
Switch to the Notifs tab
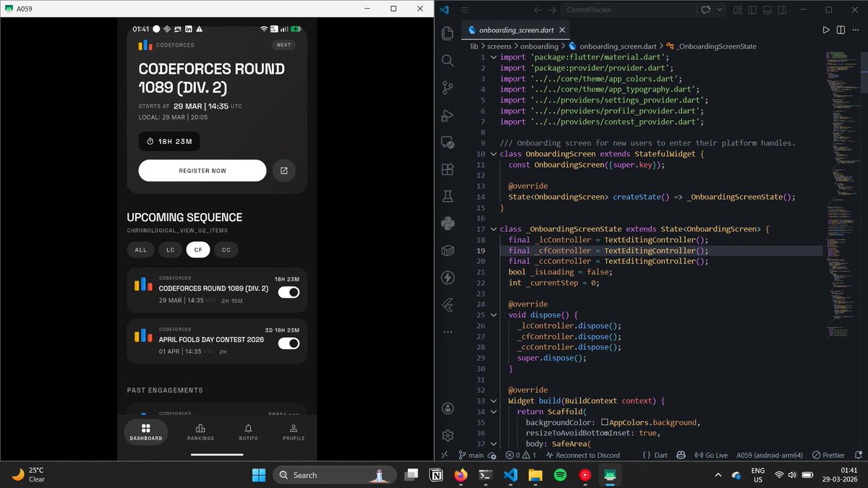248,432
